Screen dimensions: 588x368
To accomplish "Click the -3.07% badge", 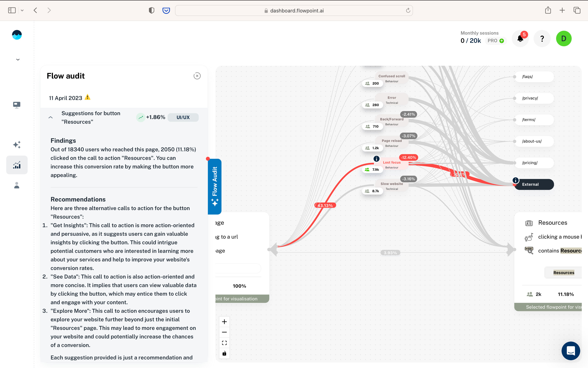I will pos(409,136).
